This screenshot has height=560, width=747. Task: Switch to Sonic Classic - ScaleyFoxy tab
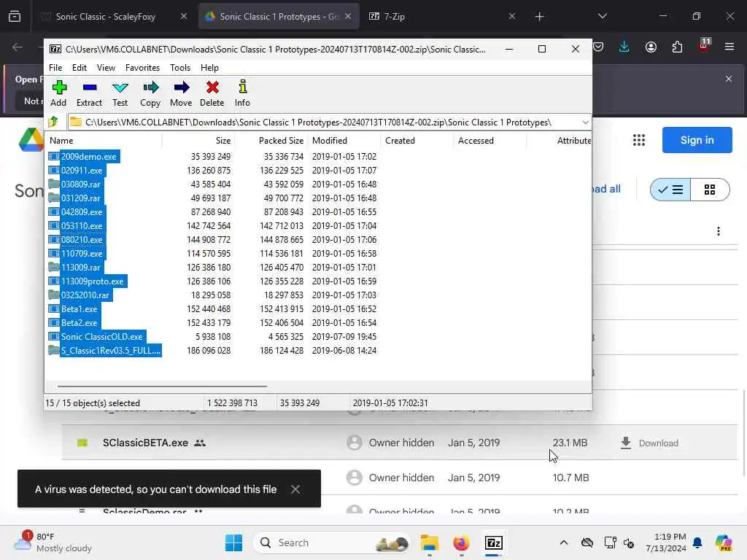[106, 17]
